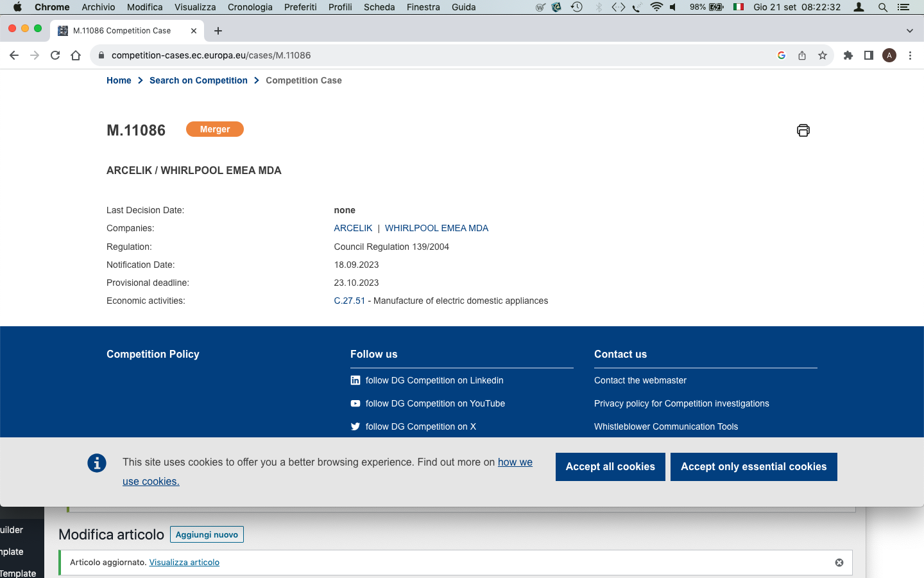The width and height of the screenshot is (924, 578).
Task: Click the browser forward arrow
Action: (35, 55)
